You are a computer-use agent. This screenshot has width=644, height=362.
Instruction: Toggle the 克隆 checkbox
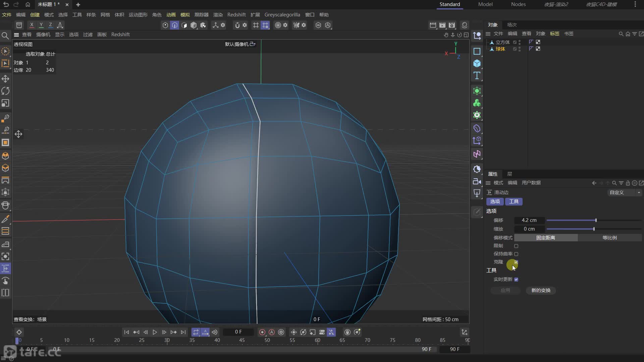pos(516,262)
